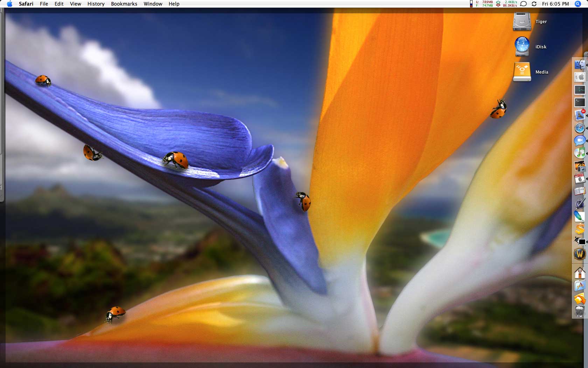
Task: Select the iDisk desktop icon
Action: 522,47
